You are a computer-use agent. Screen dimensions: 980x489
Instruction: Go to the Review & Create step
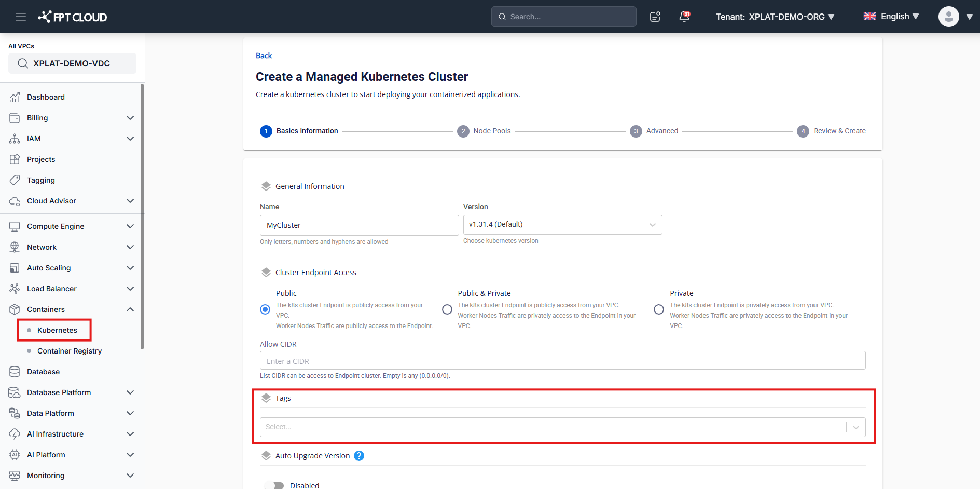pos(832,131)
